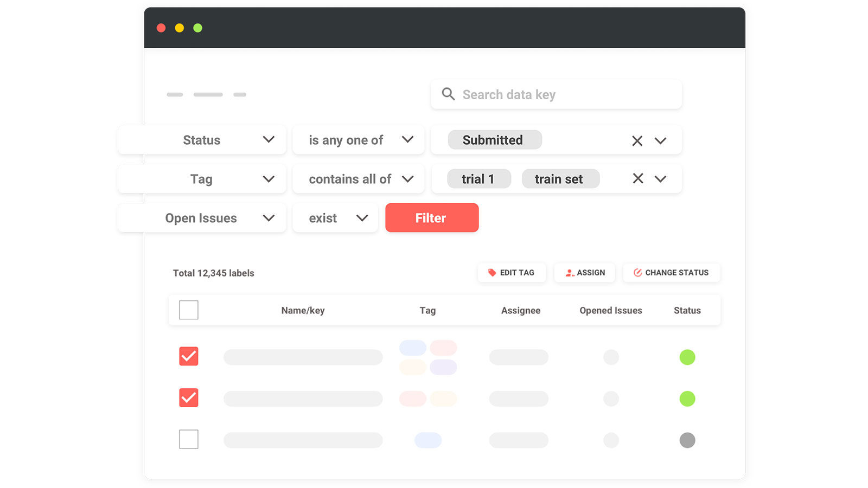Click the EDIT TAG button
The image size is (868, 488).
[512, 273]
